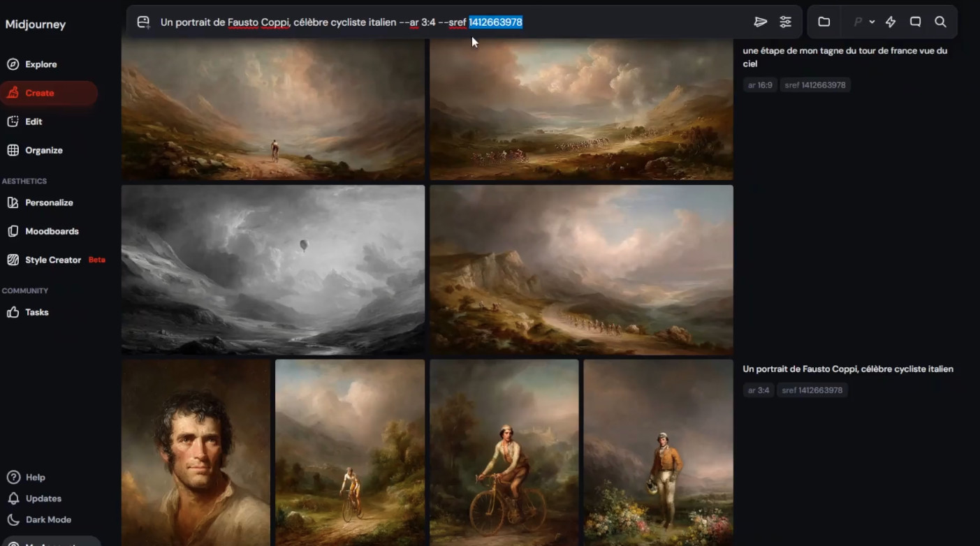Open Moodboards in the sidebar
The image size is (980, 546).
click(x=52, y=231)
